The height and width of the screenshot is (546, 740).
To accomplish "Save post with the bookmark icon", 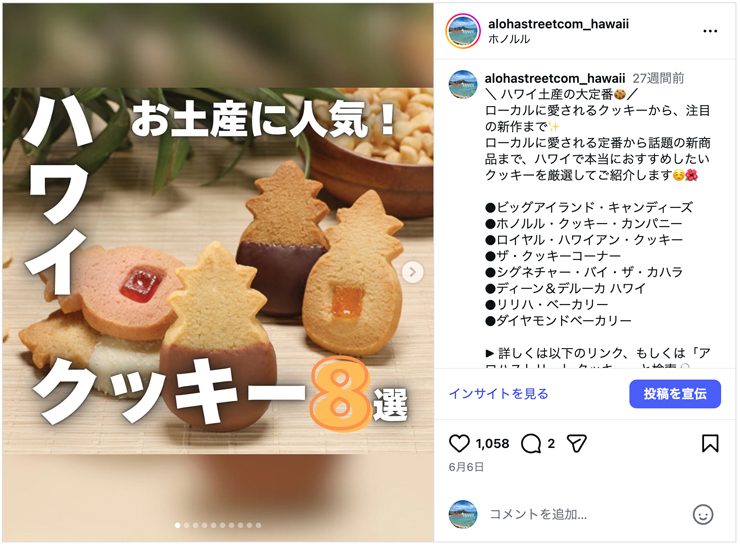I will tap(710, 444).
